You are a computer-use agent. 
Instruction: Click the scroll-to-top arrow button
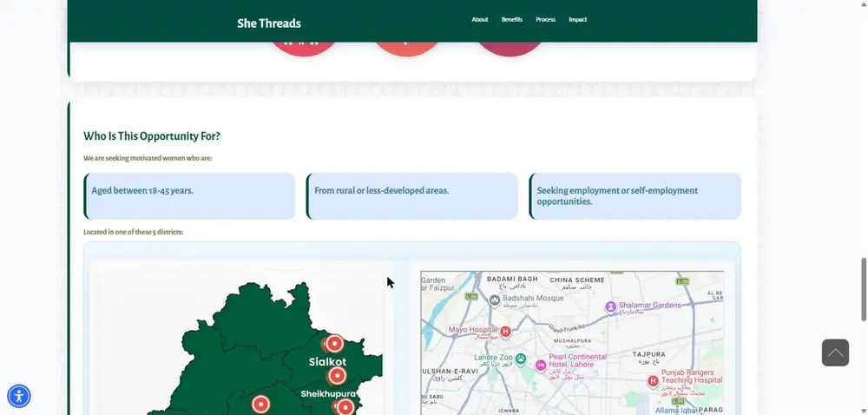(835, 352)
